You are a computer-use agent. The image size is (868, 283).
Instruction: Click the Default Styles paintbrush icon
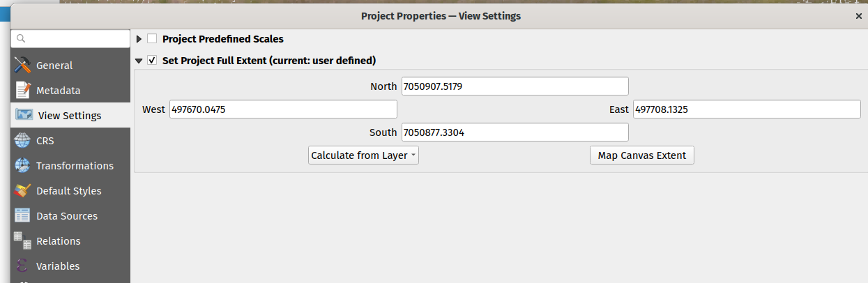tap(23, 191)
